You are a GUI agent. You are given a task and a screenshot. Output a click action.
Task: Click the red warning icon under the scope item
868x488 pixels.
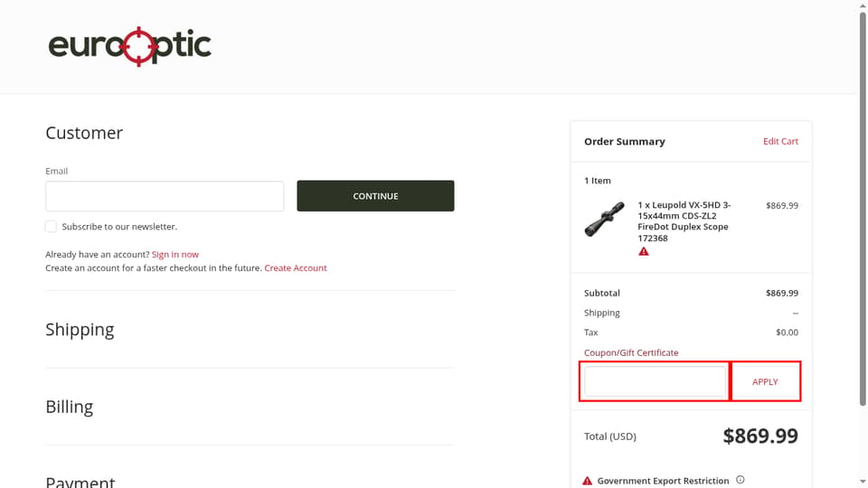pyautogui.click(x=643, y=252)
